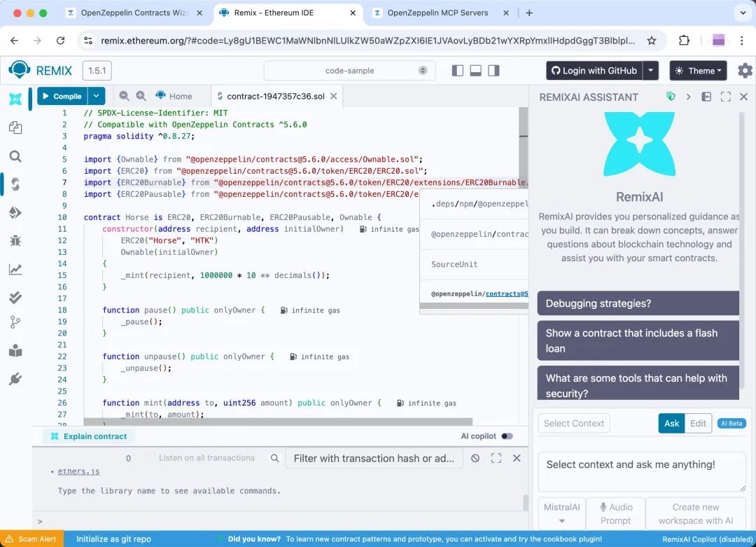The width and height of the screenshot is (756, 547).
Task: Click Audio Prompt button
Action: tap(616, 513)
